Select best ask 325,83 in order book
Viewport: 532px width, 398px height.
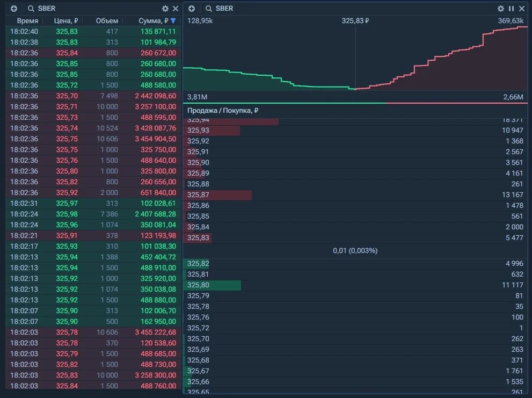355,238
